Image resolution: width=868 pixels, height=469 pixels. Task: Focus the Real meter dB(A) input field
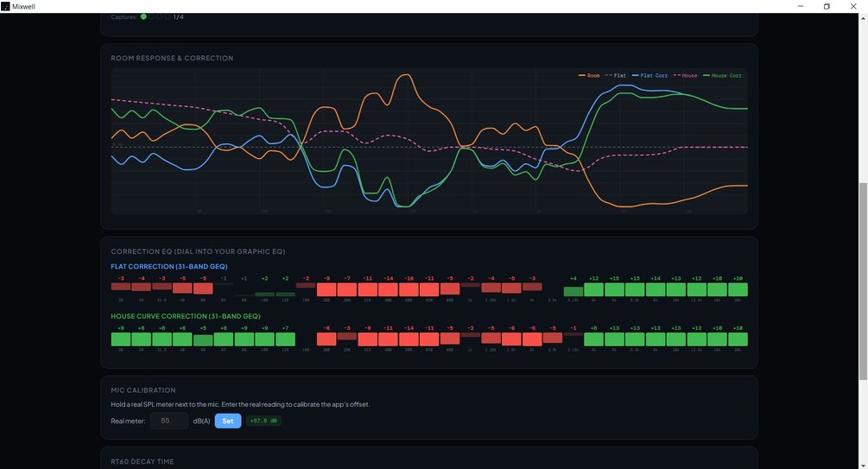168,421
